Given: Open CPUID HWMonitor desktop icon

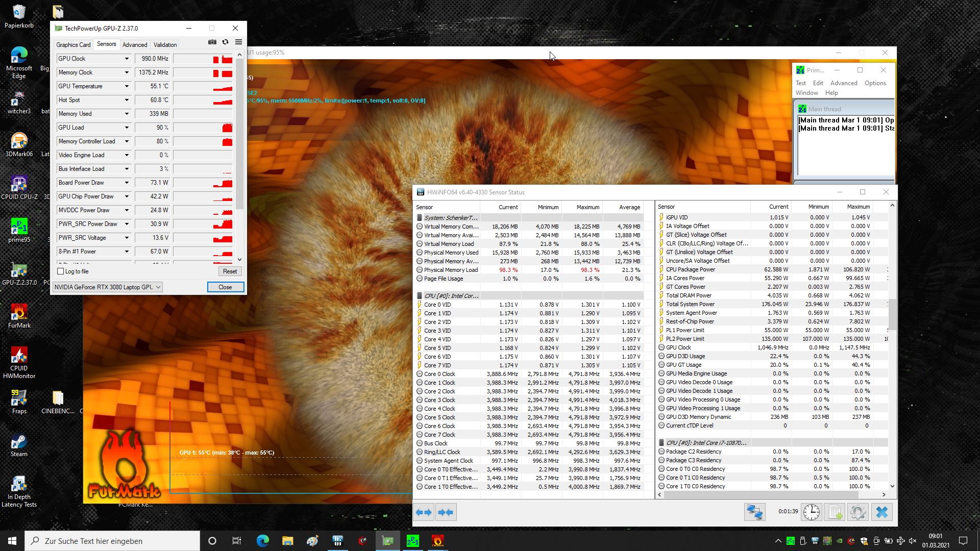Looking at the screenshot, I should (19, 363).
